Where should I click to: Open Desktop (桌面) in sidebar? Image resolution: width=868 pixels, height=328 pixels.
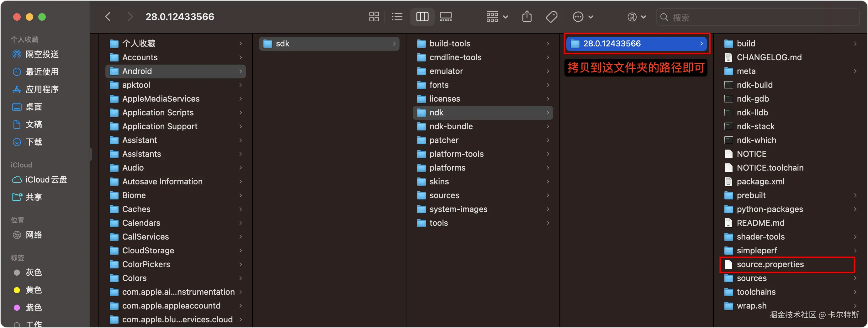click(x=27, y=107)
